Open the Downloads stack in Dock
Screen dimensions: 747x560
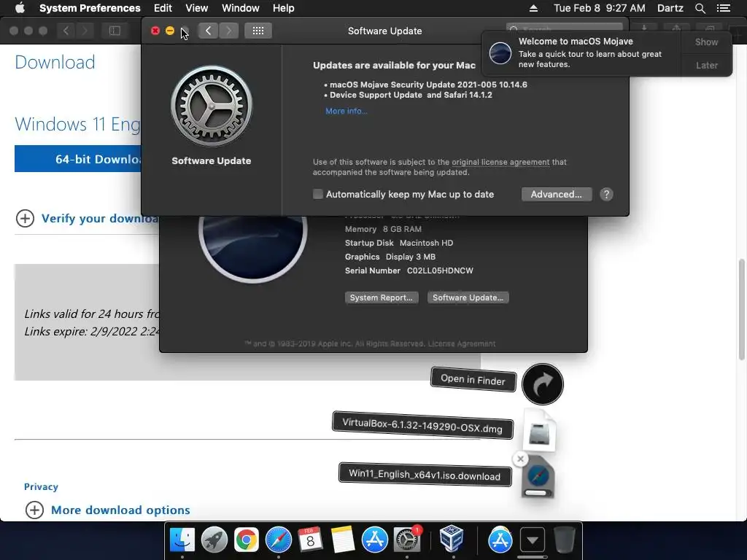coord(532,540)
